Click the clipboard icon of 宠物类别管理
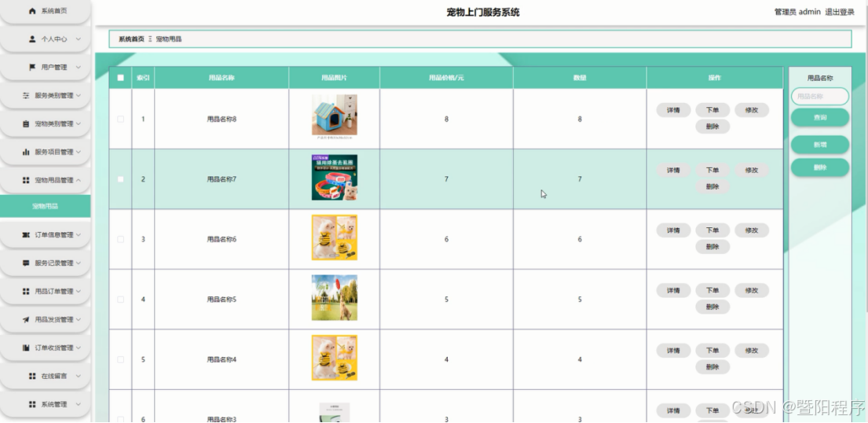 25,123
